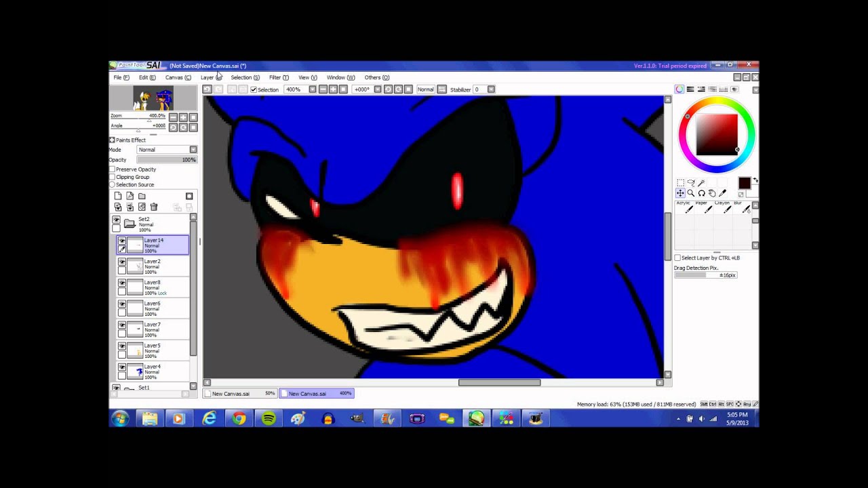Viewport: 868px width, 488px height.
Task: Select the Magic Wand tool
Action: point(701,183)
